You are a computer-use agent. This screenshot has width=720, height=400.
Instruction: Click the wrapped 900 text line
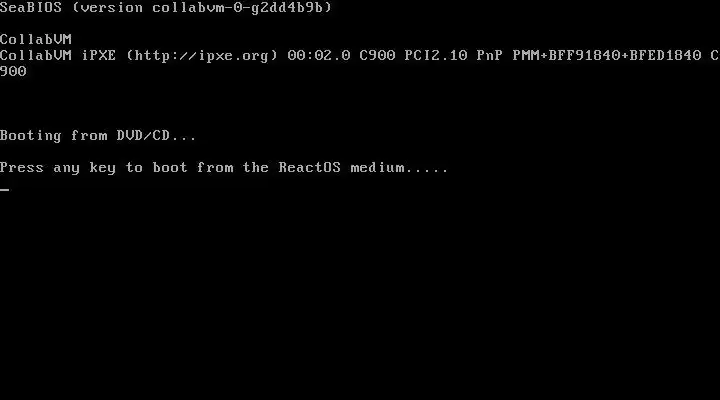coord(13,72)
